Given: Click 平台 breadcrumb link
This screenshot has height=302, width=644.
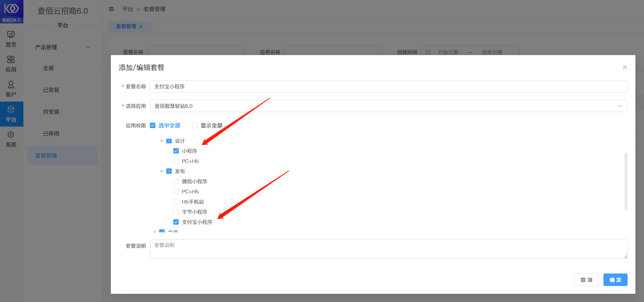Looking at the screenshot, I should tap(128, 9).
